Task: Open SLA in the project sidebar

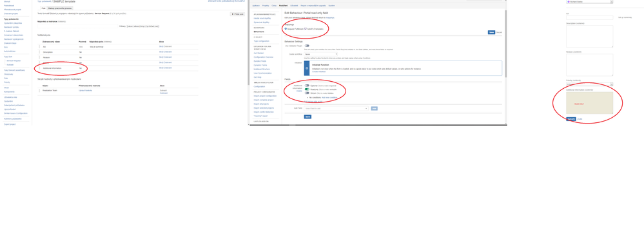Action: [6, 47]
